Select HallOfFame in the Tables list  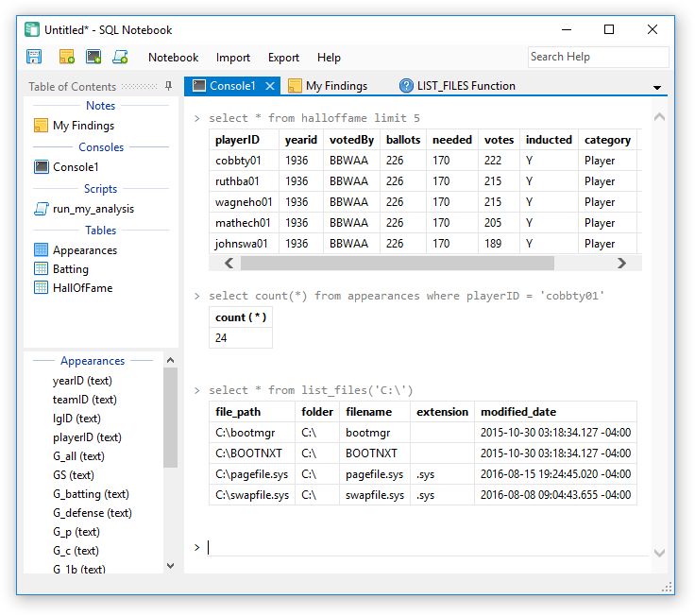click(x=82, y=288)
